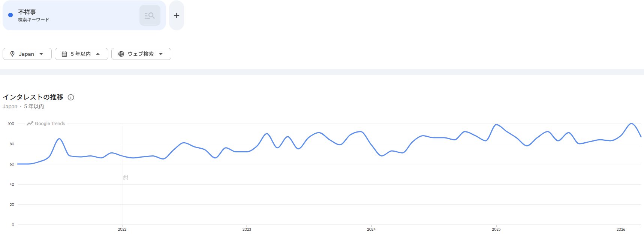Image resolution: width=644 pixels, height=234 pixels.
Task: Collapse the 5年以内 time range arrow
Action: click(98, 54)
